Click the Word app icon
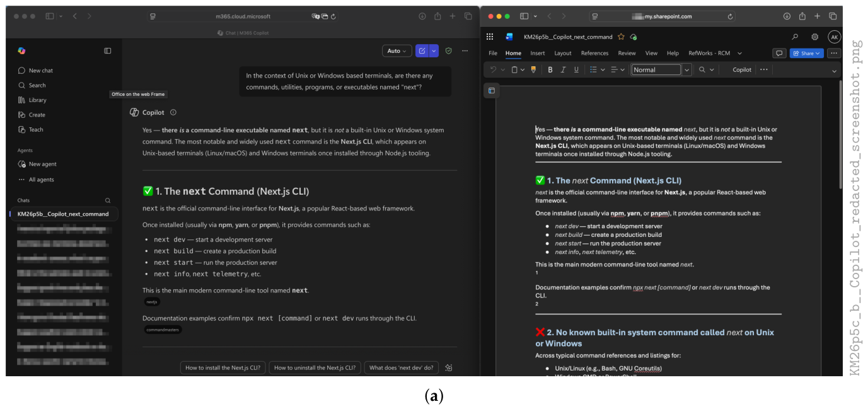 coord(509,37)
